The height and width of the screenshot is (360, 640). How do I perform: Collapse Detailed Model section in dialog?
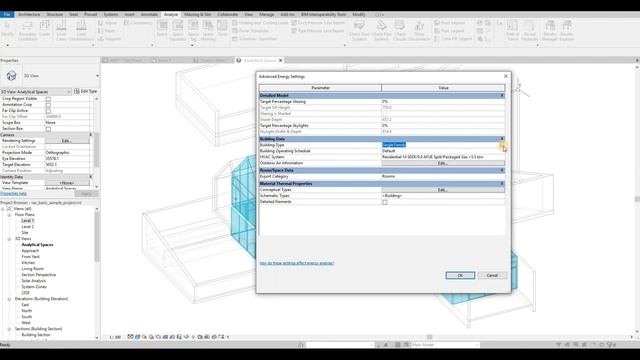502,96
